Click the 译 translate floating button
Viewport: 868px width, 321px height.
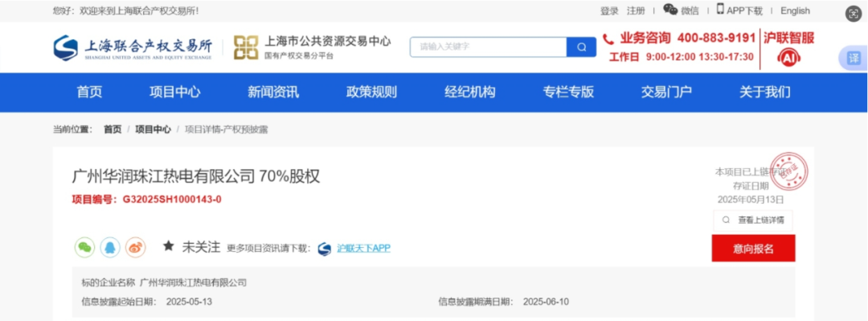coord(854,59)
